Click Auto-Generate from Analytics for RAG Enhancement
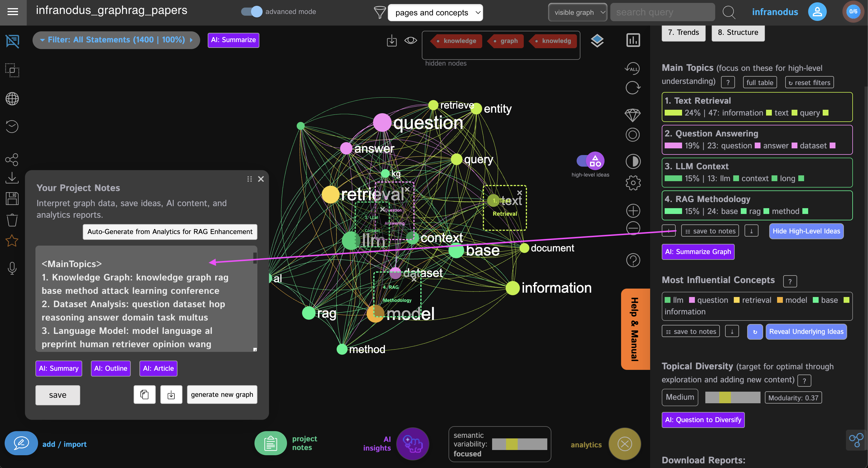 coord(170,232)
